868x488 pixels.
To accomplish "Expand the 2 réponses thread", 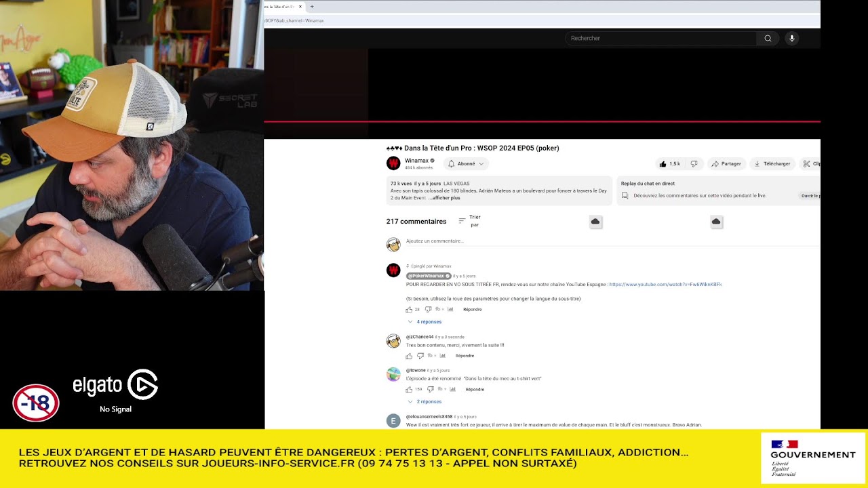I will coord(425,402).
